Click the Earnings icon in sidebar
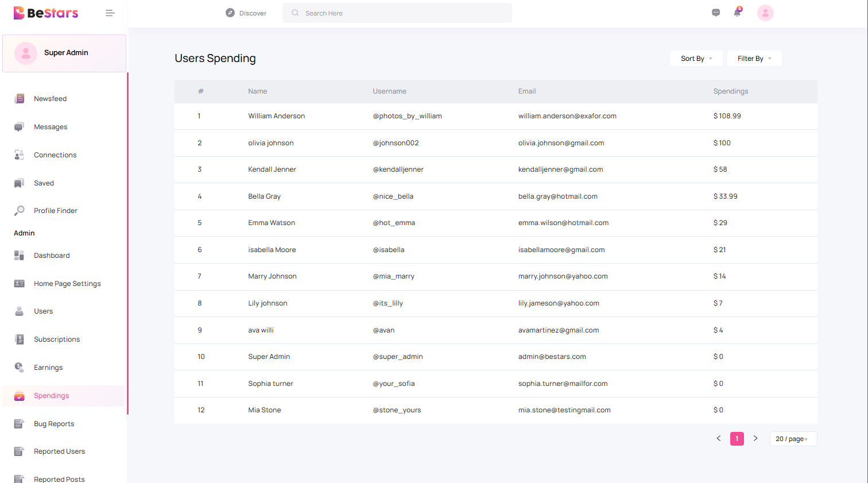 (19, 367)
